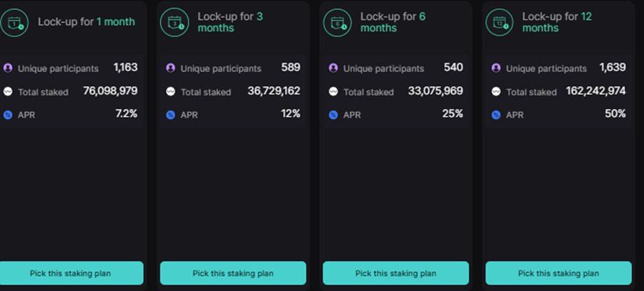The width and height of the screenshot is (644, 291).
Task: Click Unique participants icon in 3 months card
Action: (x=170, y=69)
